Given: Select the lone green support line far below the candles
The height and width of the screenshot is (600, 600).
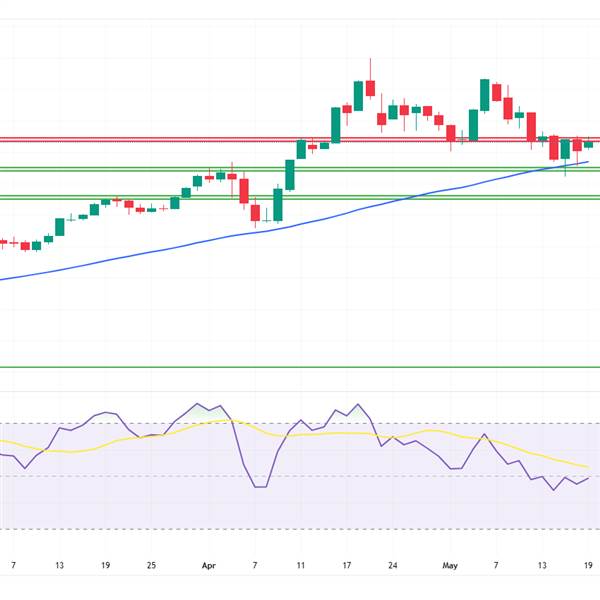Looking at the screenshot, I should click(300, 367).
